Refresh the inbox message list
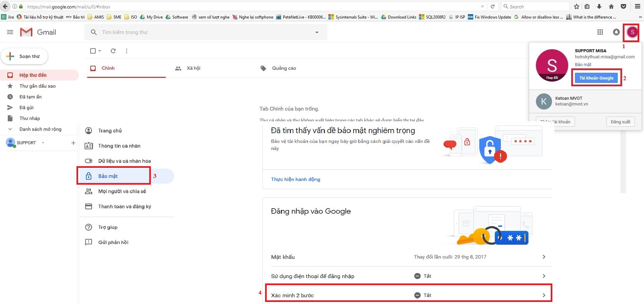 [x=113, y=51]
